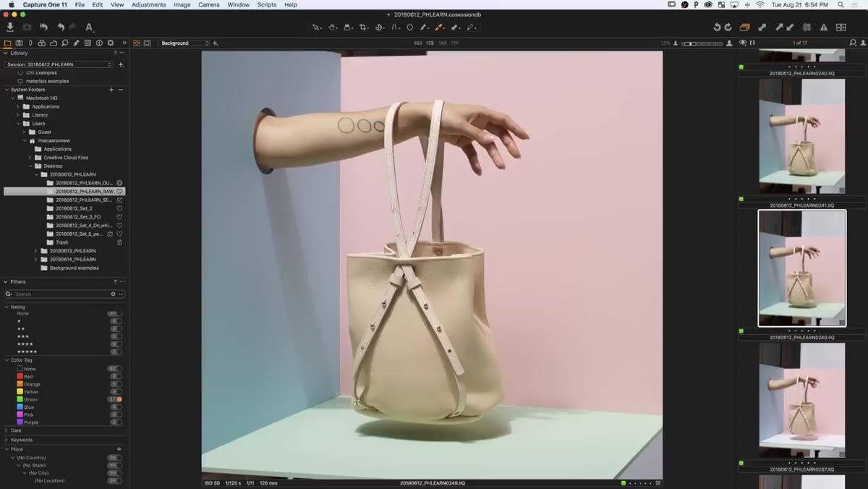Image resolution: width=868 pixels, height=489 pixels.
Task: Open the Adjustments menu
Action: click(x=148, y=4)
